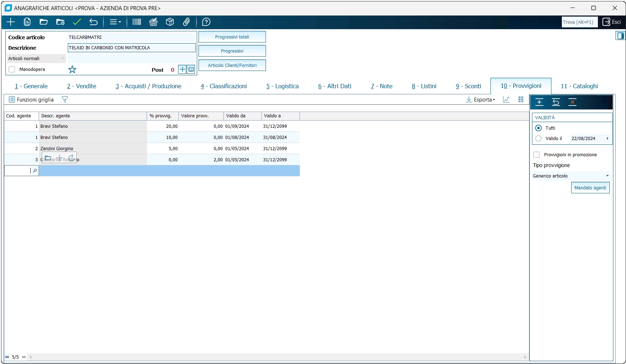
Task: Switch to the 5 - Logistica tab
Action: [283, 86]
